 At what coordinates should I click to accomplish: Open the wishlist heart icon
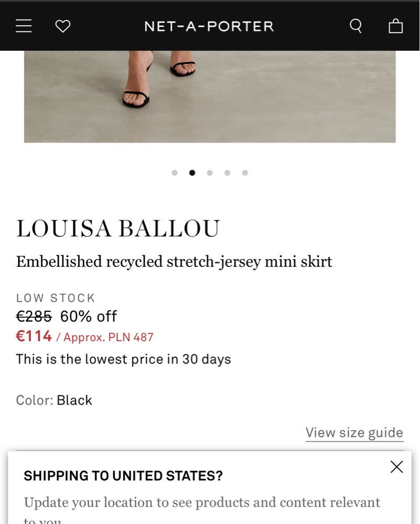(x=63, y=26)
